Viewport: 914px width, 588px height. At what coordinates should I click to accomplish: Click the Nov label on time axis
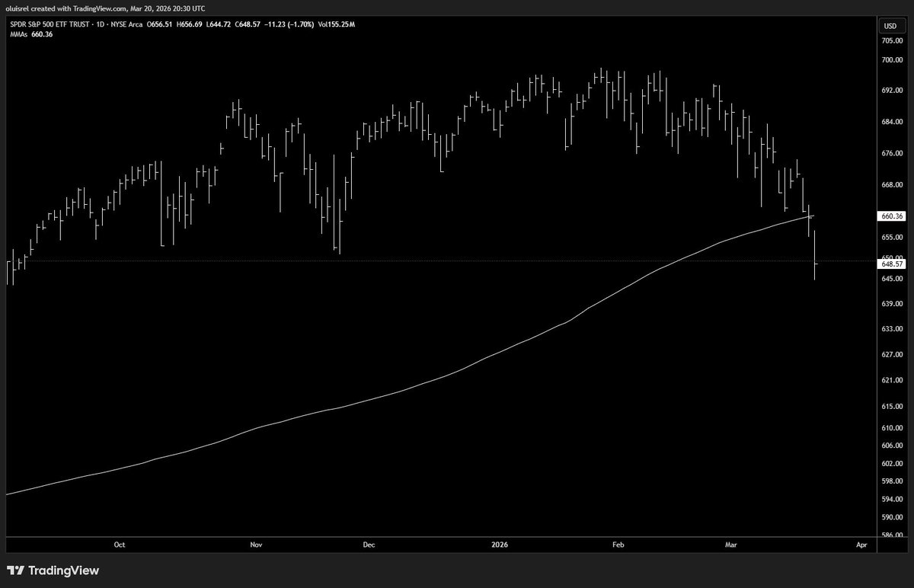pos(256,545)
